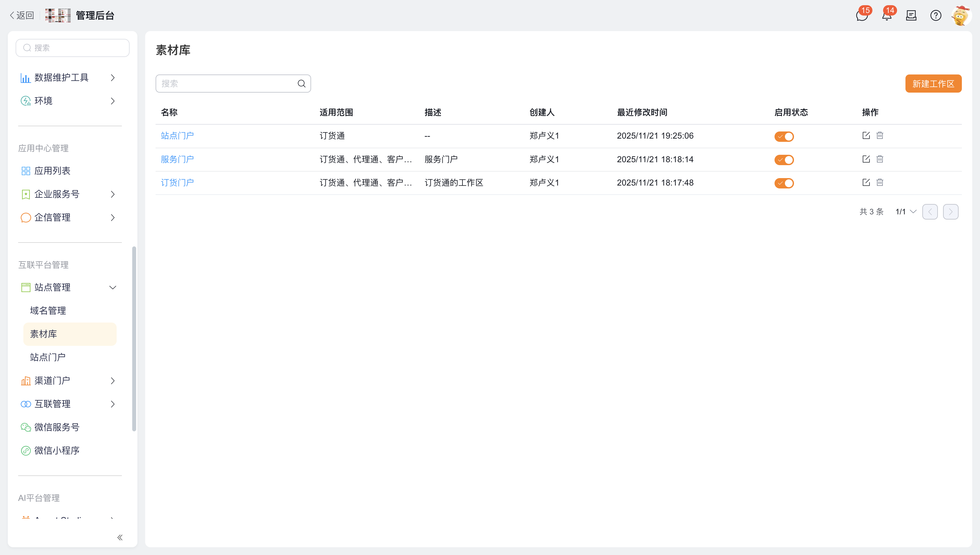Collapse the sidebar with double-arrow icon

[120, 537]
